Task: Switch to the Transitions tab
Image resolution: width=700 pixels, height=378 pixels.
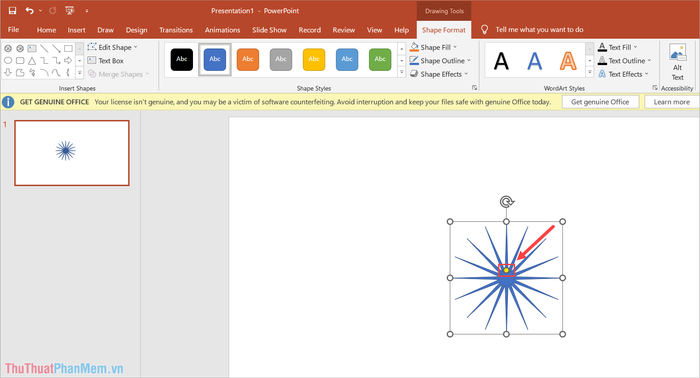Action: pyautogui.click(x=176, y=30)
